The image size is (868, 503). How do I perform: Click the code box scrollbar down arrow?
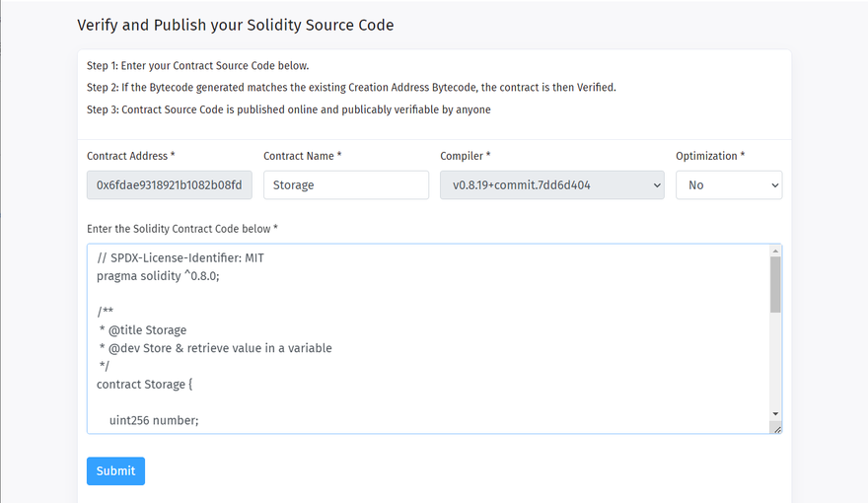pos(775,413)
